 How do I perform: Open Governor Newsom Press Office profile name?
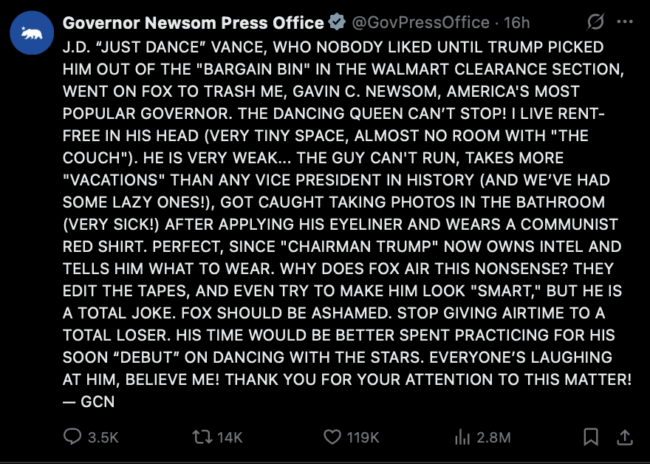click(x=193, y=23)
